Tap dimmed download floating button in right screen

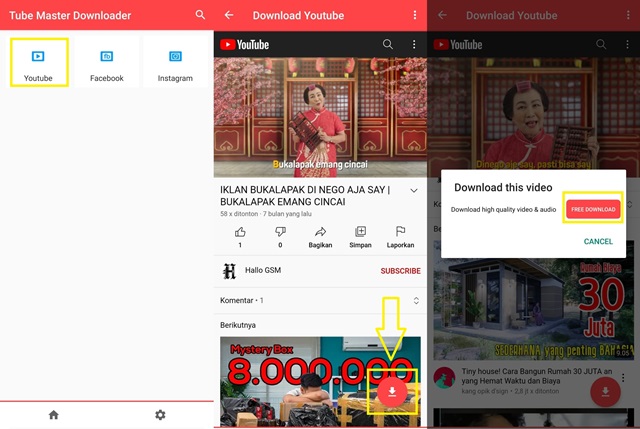coord(605,392)
